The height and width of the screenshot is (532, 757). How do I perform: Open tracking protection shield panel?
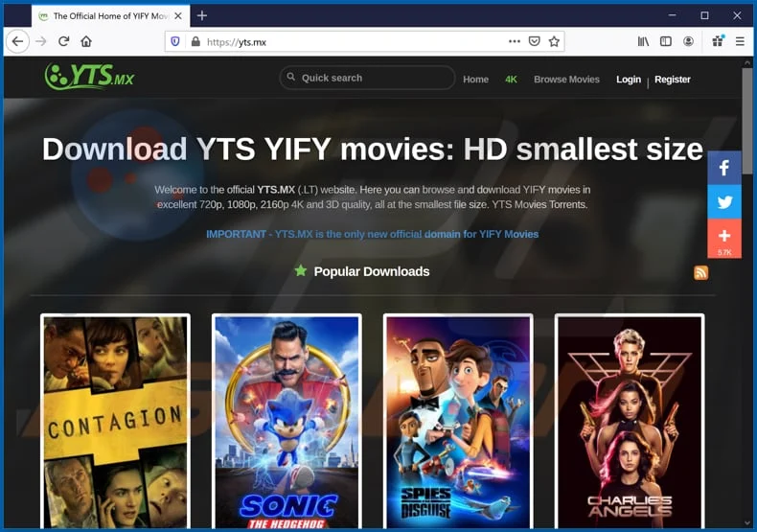174,41
